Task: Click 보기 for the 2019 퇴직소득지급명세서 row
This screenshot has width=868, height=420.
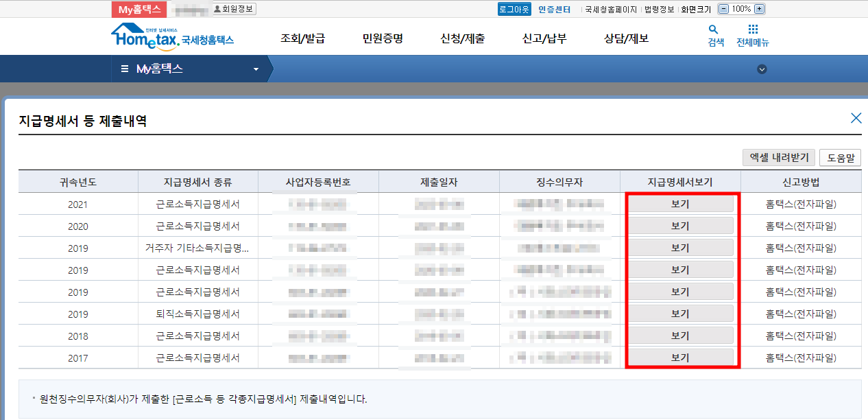Action: tap(681, 313)
